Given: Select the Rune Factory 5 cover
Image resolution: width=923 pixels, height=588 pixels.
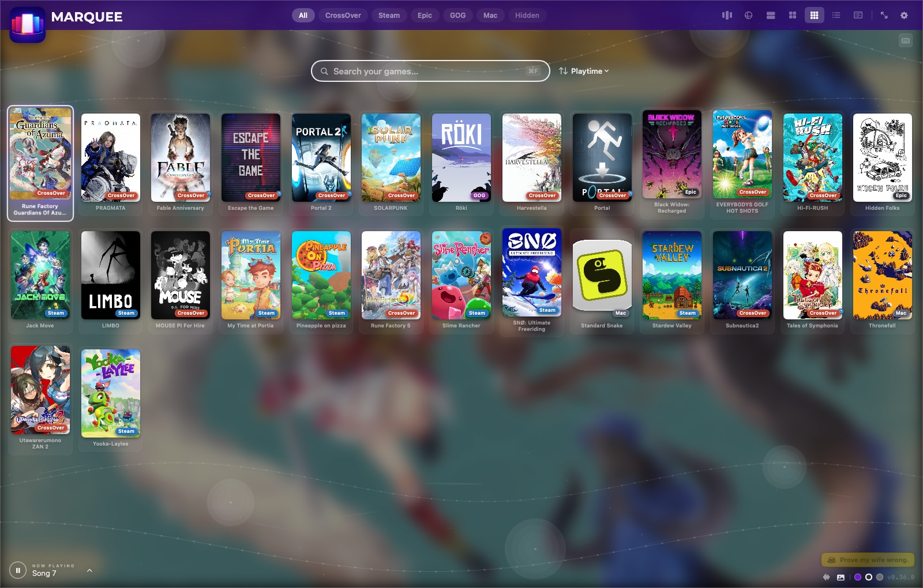Looking at the screenshot, I should click(391, 275).
